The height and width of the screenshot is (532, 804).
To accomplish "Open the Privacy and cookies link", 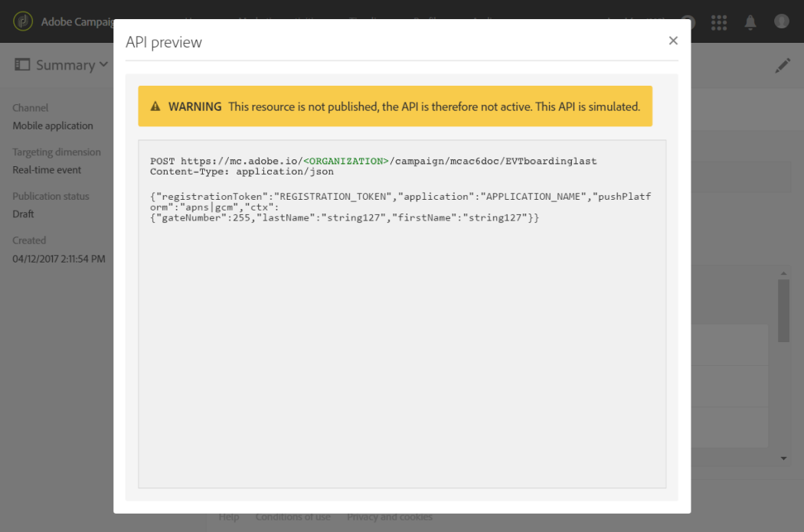I will (390, 517).
